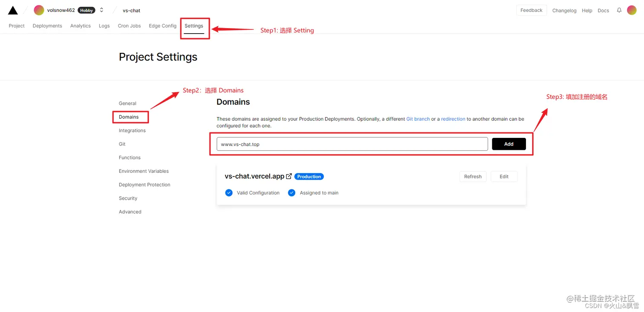Click the vs-chat project breadcrumb
This screenshot has width=644, height=312.
pos(132,11)
